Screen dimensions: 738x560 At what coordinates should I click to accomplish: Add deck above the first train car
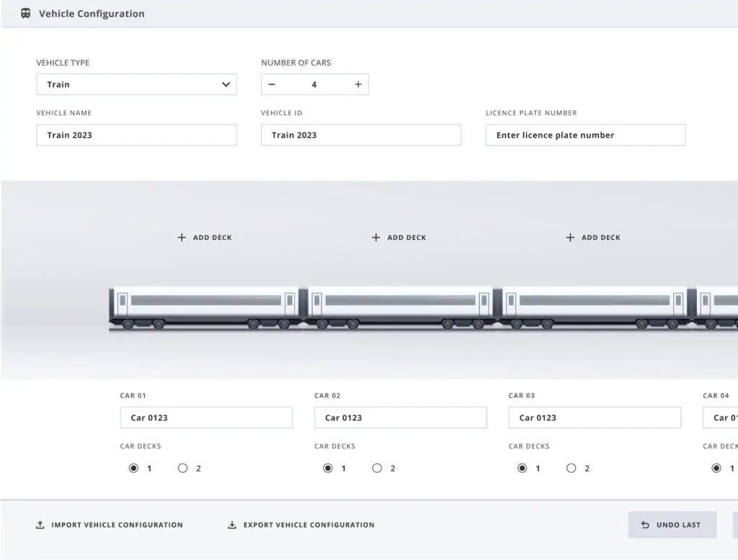[x=205, y=237]
